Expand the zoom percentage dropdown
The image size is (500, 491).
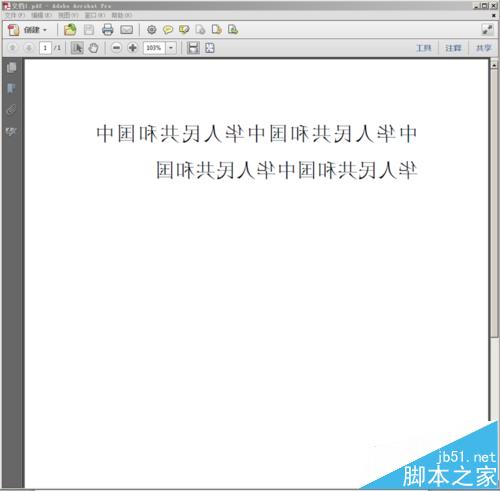pos(171,48)
